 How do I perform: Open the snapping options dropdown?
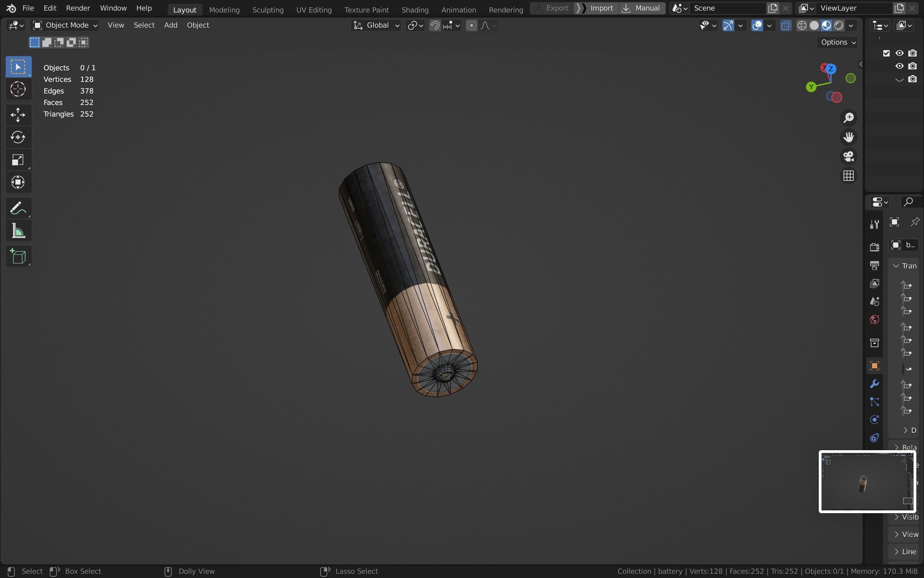pyautogui.click(x=452, y=26)
